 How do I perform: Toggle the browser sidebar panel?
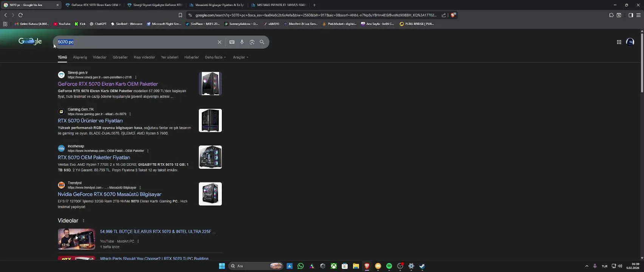[631, 15]
